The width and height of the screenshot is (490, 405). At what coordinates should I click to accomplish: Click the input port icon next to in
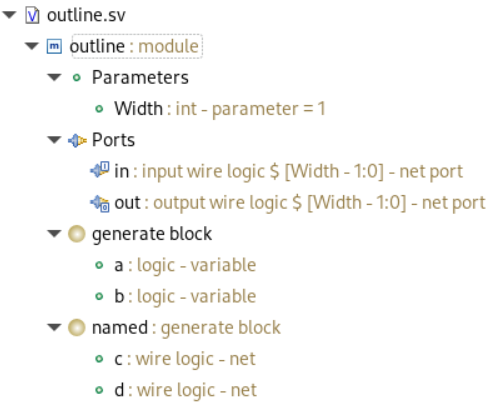tap(99, 170)
